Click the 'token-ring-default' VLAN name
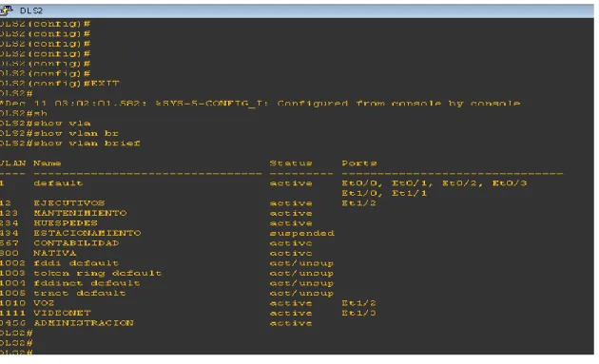Screen dimensions: 599x364 (x=97, y=273)
